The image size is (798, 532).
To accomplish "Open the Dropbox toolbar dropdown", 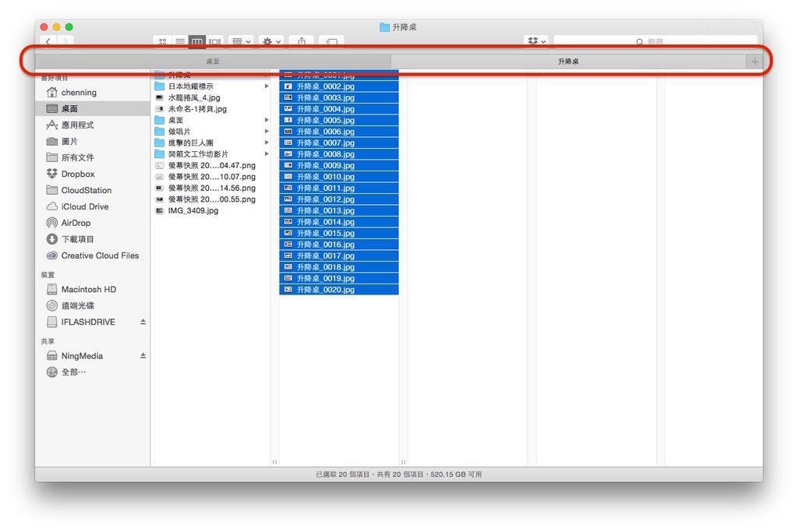I will (537, 41).
